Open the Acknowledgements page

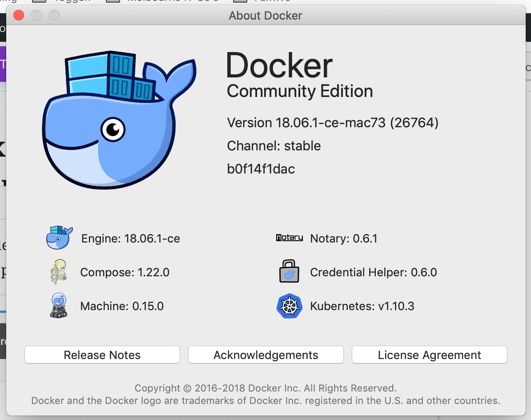point(266,355)
